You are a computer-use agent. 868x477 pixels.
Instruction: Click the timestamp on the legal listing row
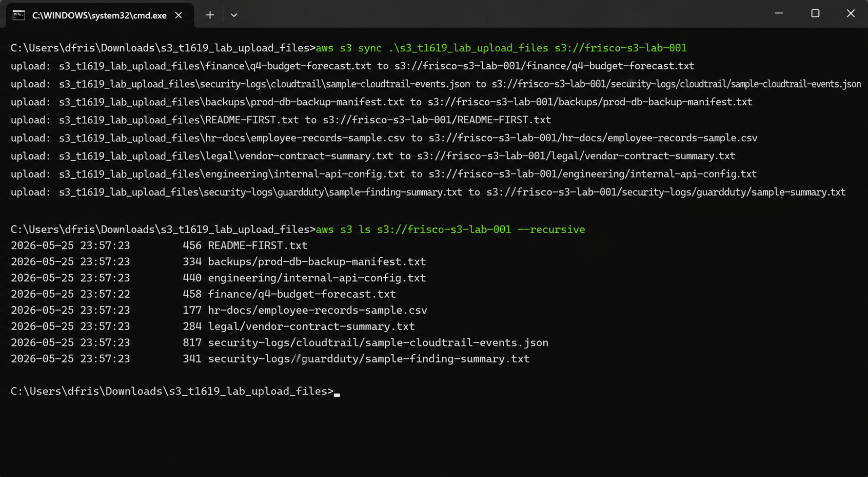coord(70,327)
